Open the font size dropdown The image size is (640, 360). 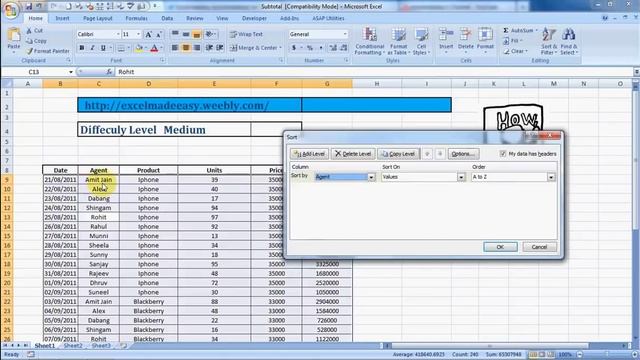pos(138,34)
